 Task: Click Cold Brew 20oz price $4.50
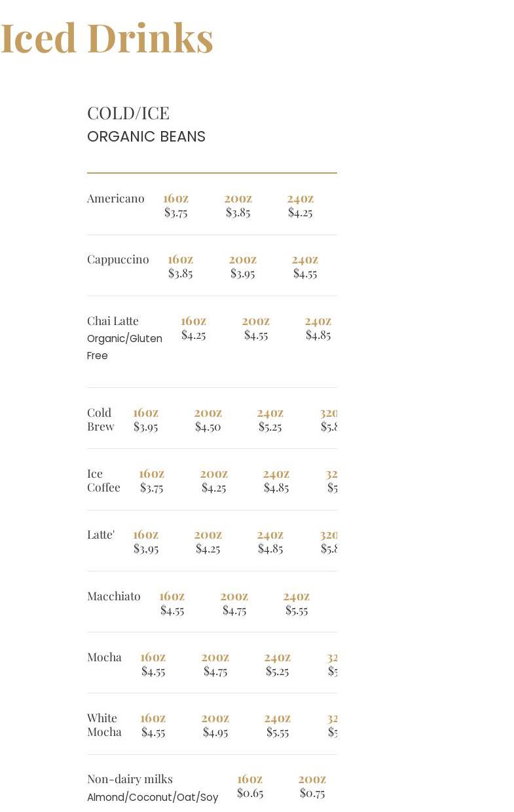pyautogui.click(x=208, y=427)
